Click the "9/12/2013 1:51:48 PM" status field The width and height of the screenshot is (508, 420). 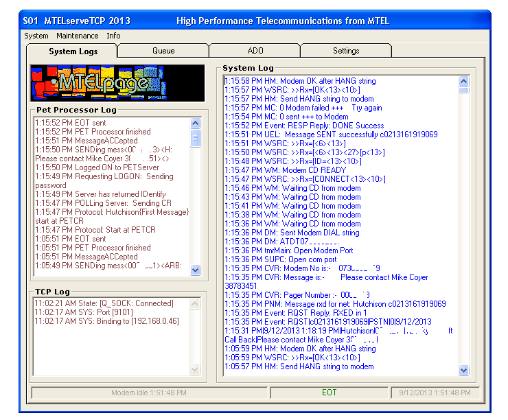tap(435, 393)
